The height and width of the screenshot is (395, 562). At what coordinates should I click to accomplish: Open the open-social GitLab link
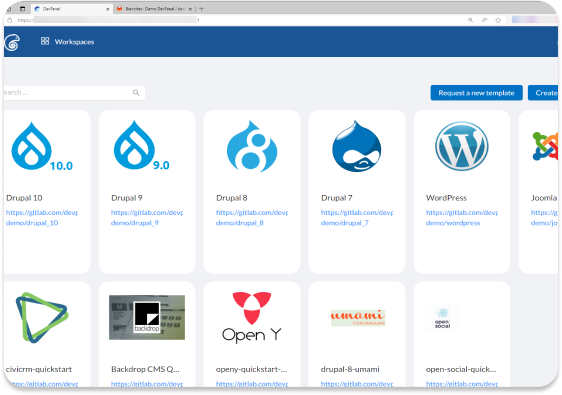462,384
